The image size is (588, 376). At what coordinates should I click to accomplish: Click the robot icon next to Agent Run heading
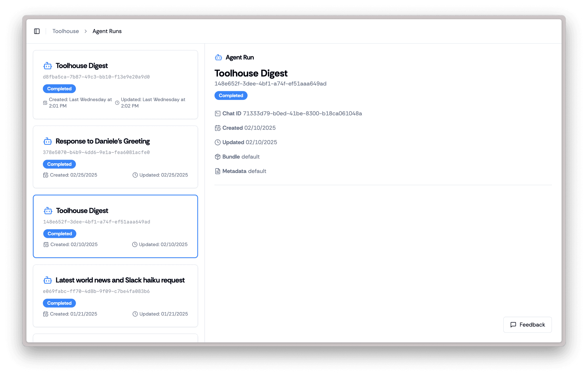pyautogui.click(x=218, y=57)
